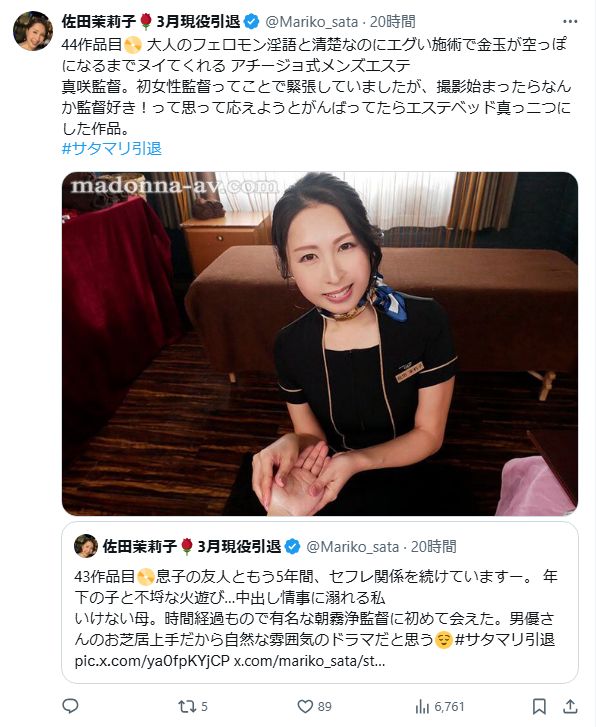Open the three-dot more options menu

(x=570, y=21)
